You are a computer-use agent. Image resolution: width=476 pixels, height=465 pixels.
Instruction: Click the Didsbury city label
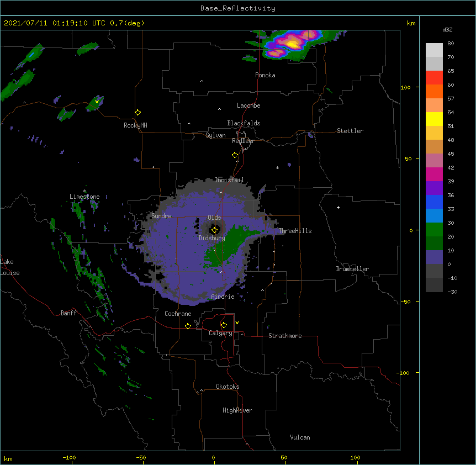click(x=211, y=238)
